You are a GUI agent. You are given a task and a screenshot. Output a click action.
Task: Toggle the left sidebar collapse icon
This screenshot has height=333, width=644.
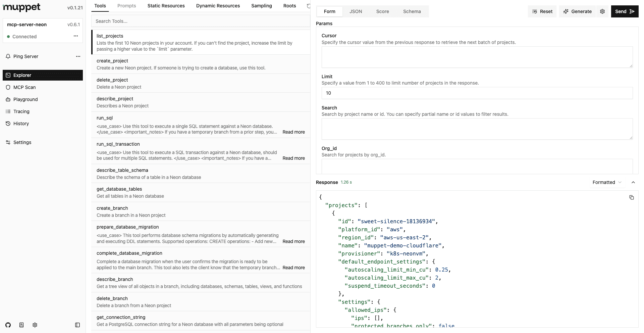tap(77, 325)
